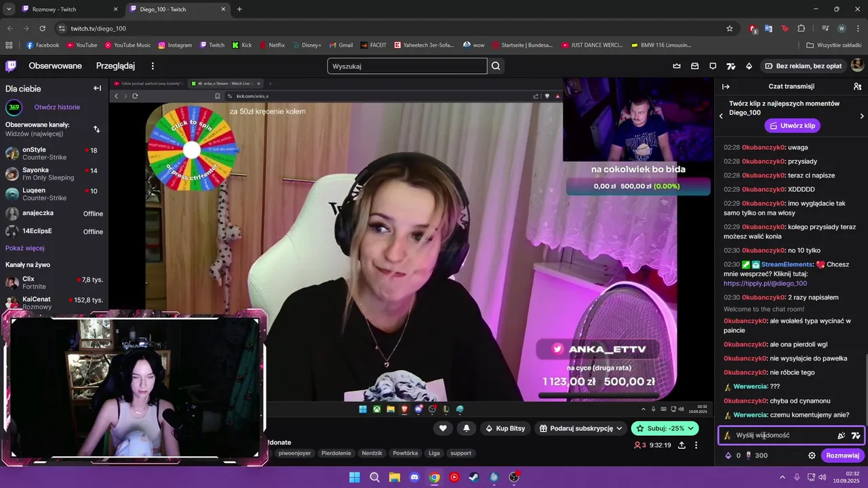Open Netflix bookmark
This screenshot has width=868, height=488.
tap(272, 45)
